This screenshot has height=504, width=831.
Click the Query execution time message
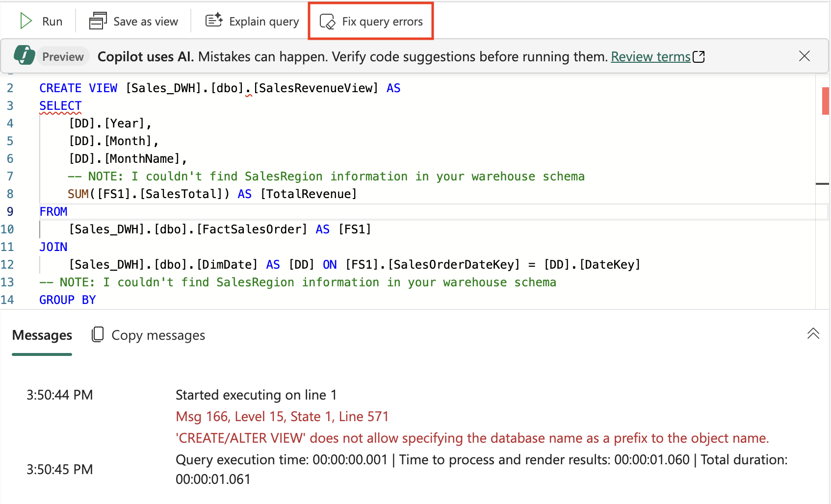(x=482, y=470)
